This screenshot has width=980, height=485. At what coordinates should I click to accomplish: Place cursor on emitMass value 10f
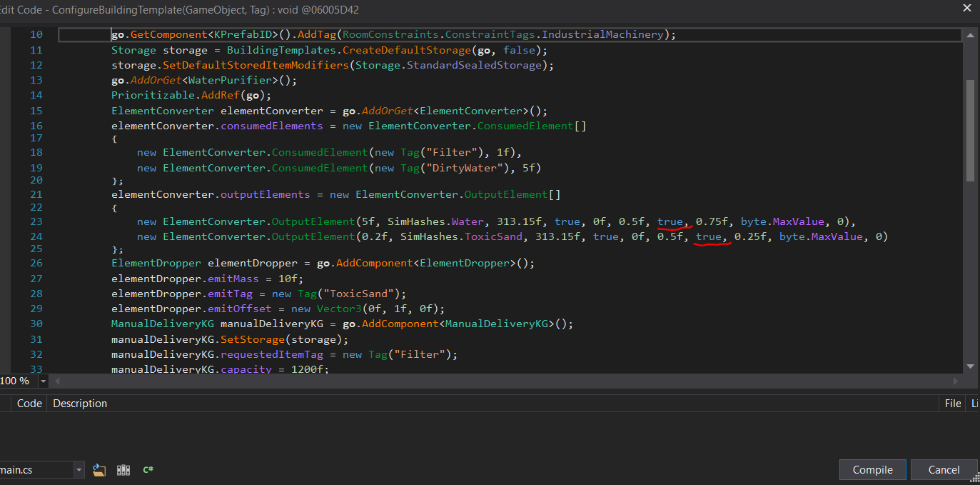click(291, 279)
